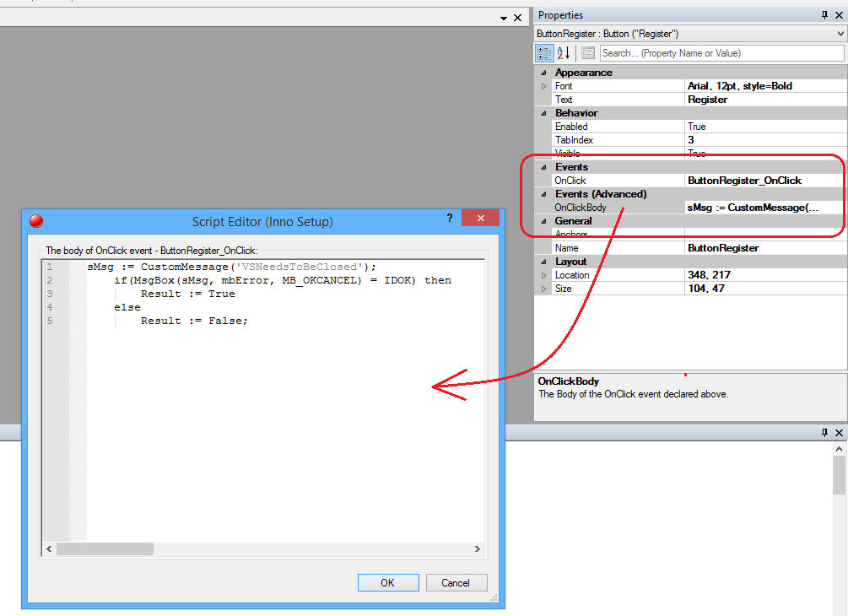Click the Script Editor help question mark
The height and width of the screenshot is (616, 848).
point(450,219)
